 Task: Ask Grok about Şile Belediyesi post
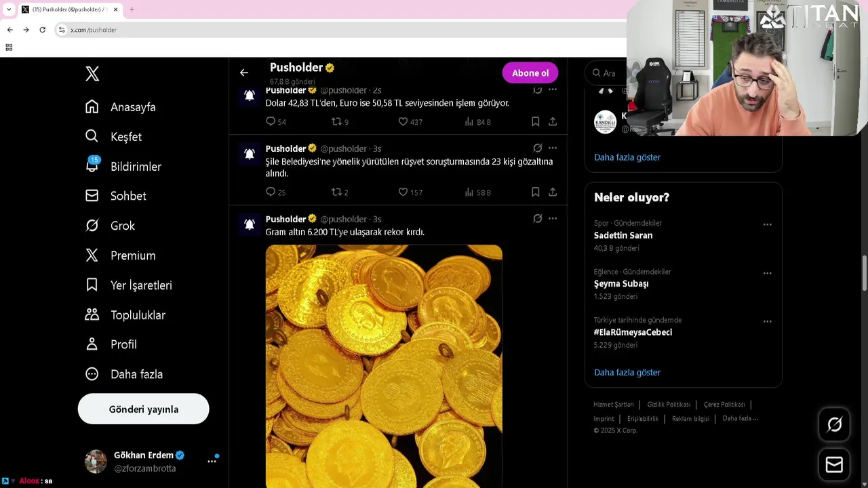(537, 148)
